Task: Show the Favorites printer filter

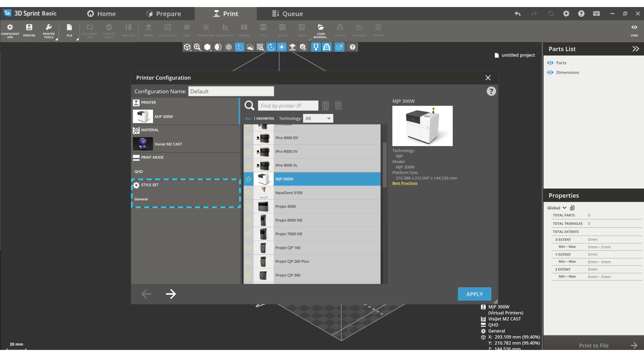Action: click(x=265, y=118)
